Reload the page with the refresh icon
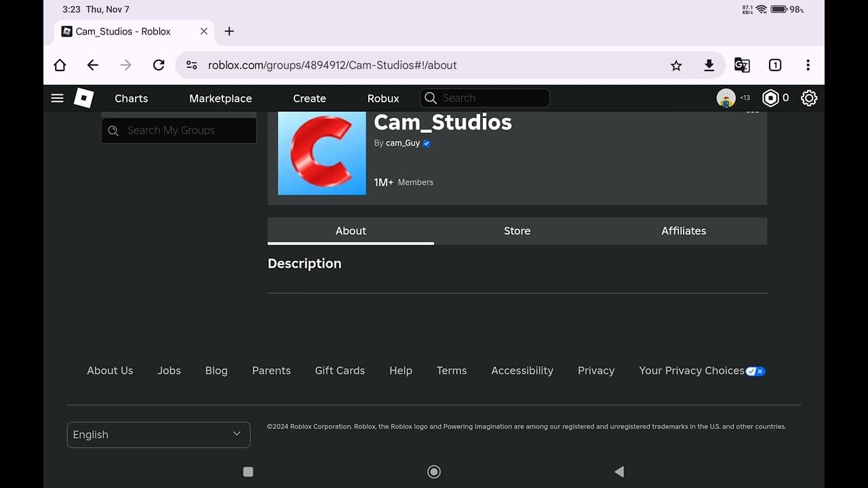The image size is (868, 488). point(159,65)
